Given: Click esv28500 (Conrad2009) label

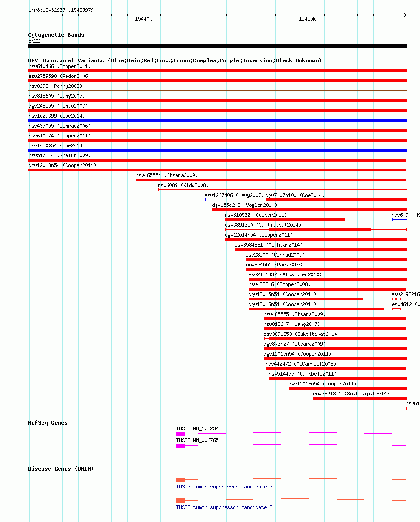Looking at the screenshot, I should (x=275, y=255).
